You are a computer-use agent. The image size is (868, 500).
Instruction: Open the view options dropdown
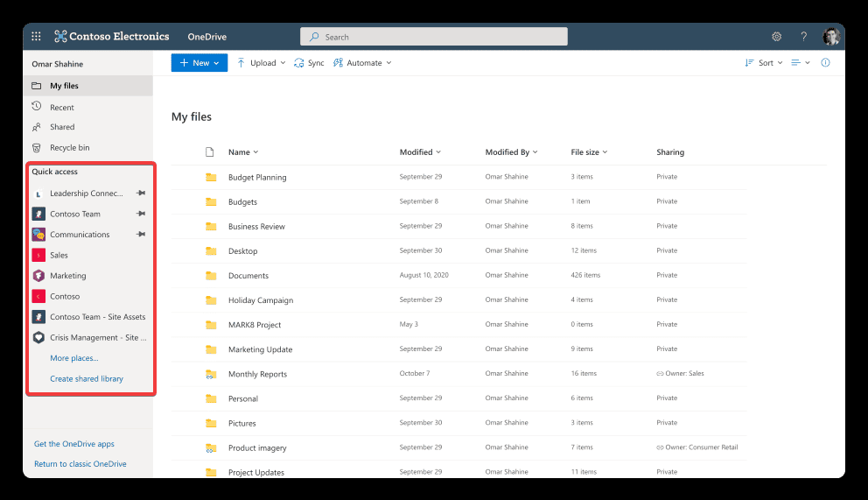(x=801, y=63)
